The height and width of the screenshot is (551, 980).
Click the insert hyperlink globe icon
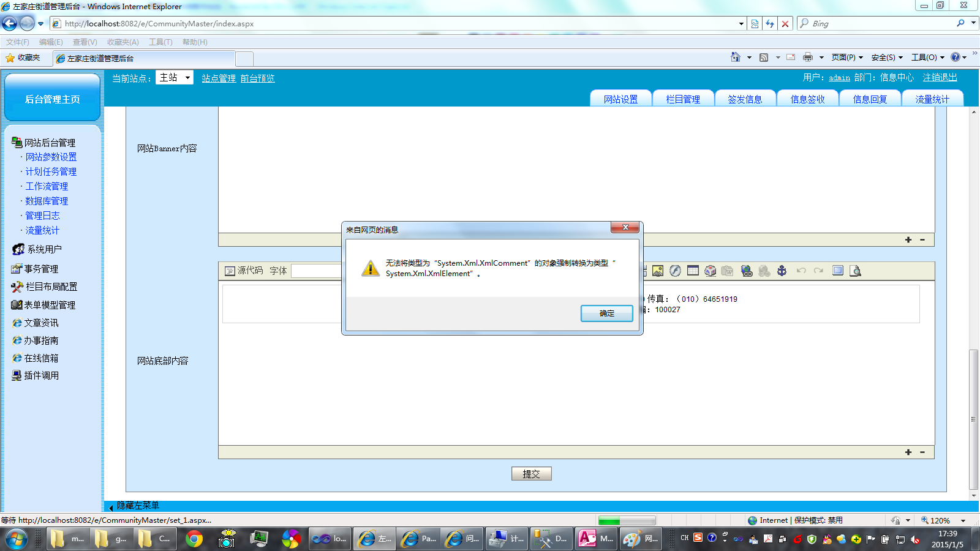click(x=746, y=271)
